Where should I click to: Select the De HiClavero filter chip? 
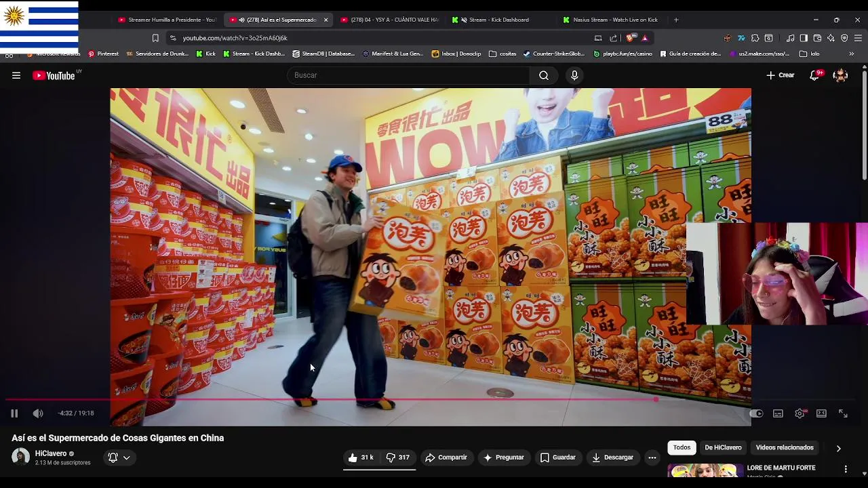tap(723, 447)
